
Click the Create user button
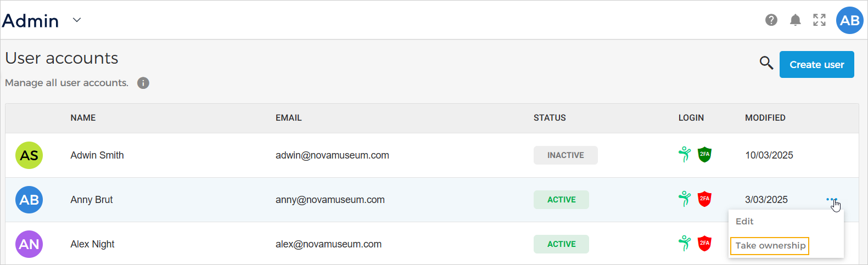point(816,65)
